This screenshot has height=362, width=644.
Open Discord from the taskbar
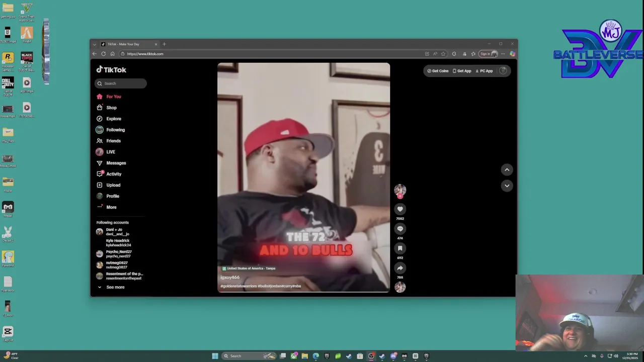pyautogui.click(x=393, y=356)
